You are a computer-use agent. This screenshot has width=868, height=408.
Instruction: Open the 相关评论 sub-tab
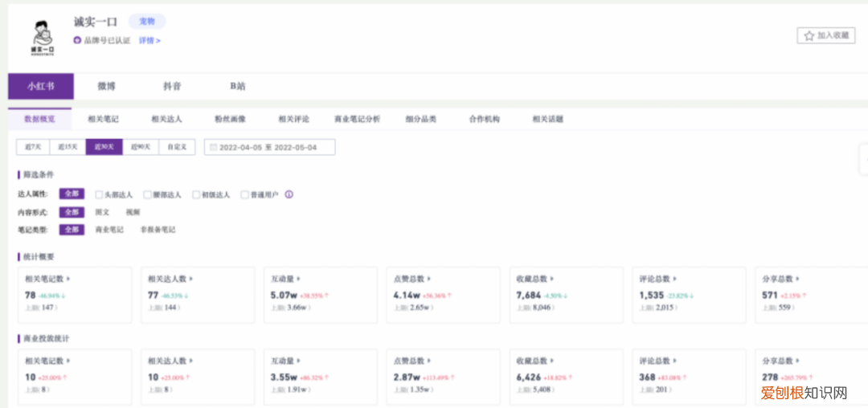[293, 119]
